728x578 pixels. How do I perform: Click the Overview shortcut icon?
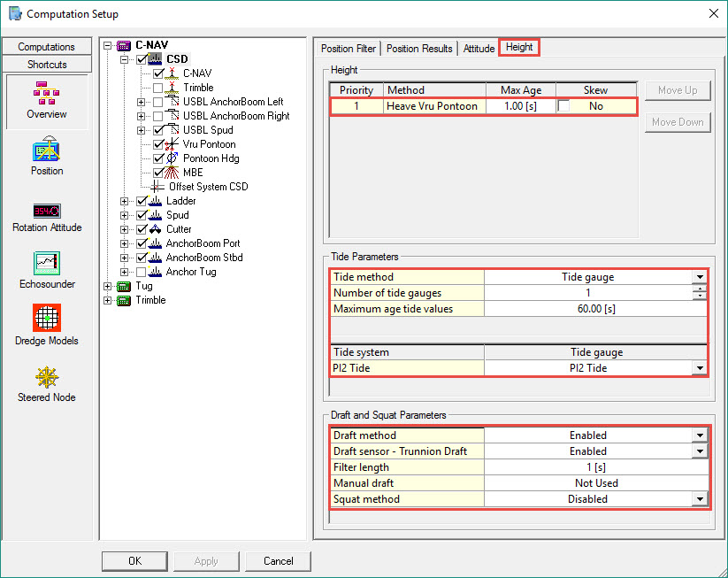[x=47, y=94]
